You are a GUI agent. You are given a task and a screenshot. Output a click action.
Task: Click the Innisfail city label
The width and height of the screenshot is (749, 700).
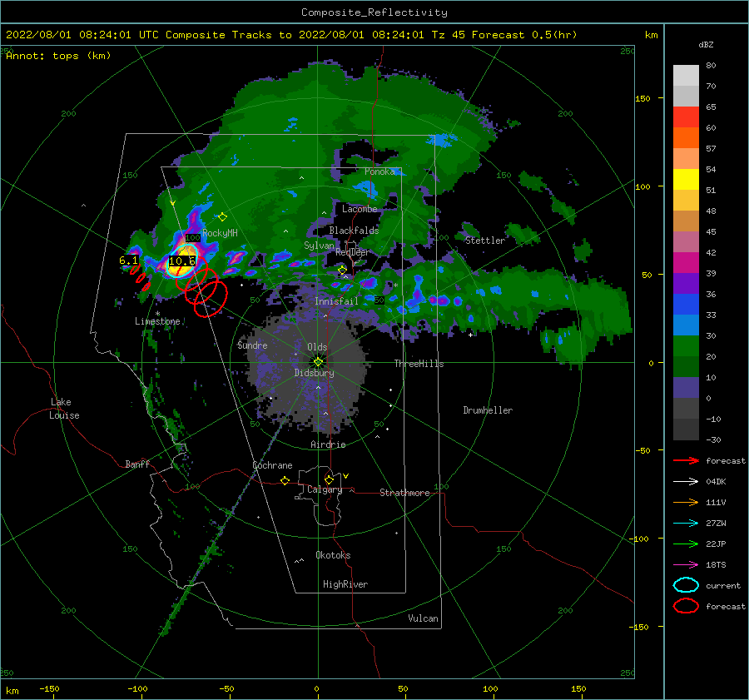(336, 301)
